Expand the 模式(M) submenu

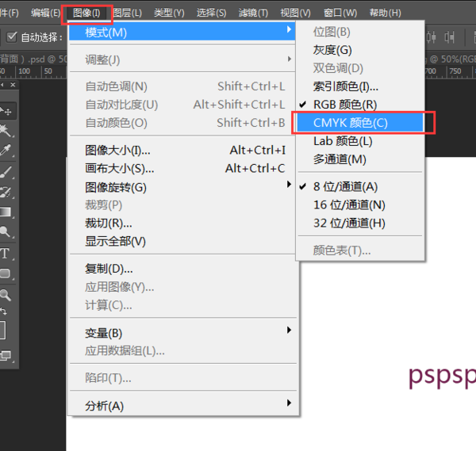[182, 32]
